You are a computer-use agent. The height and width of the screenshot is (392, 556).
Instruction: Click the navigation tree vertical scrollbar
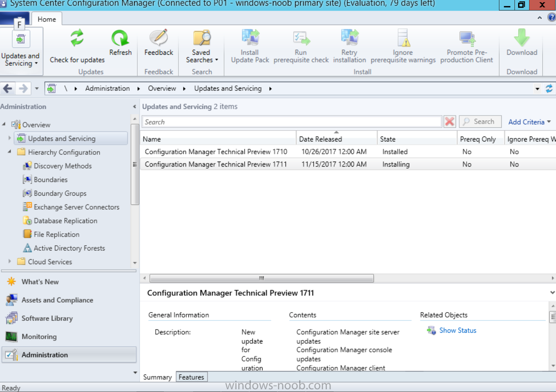click(135, 164)
